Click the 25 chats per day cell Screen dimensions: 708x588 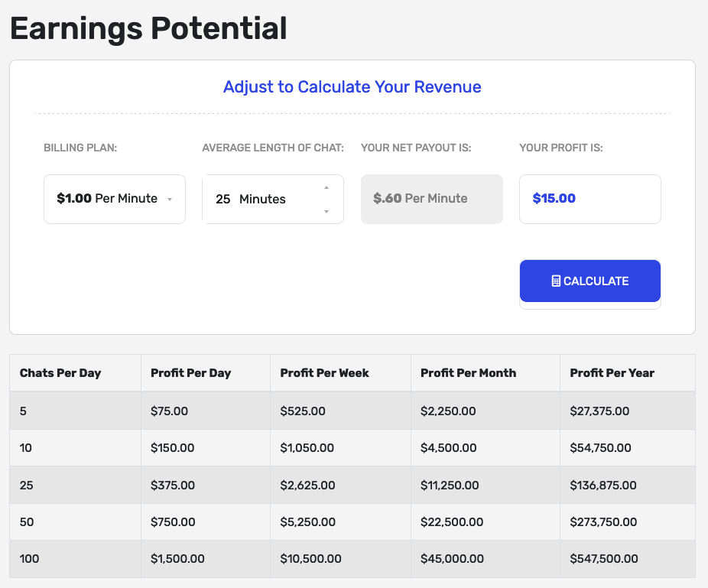75,485
